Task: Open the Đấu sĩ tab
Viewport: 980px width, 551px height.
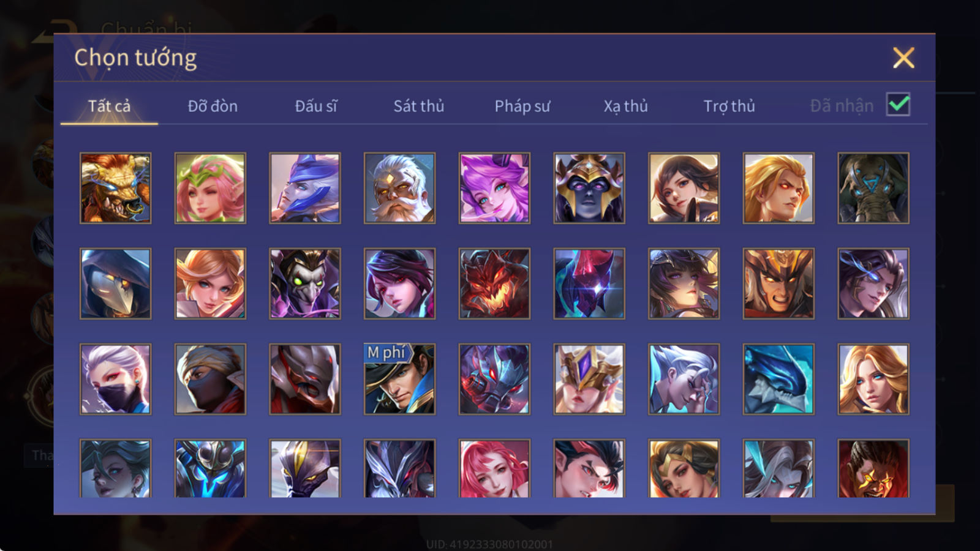Action: (x=316, y=106)
